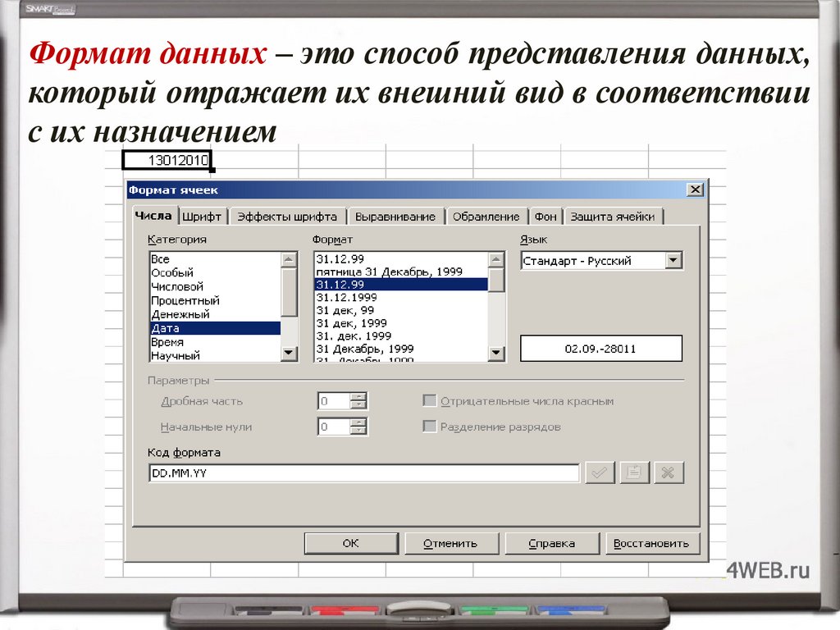Click the delete format code X icon

point(668,472)
